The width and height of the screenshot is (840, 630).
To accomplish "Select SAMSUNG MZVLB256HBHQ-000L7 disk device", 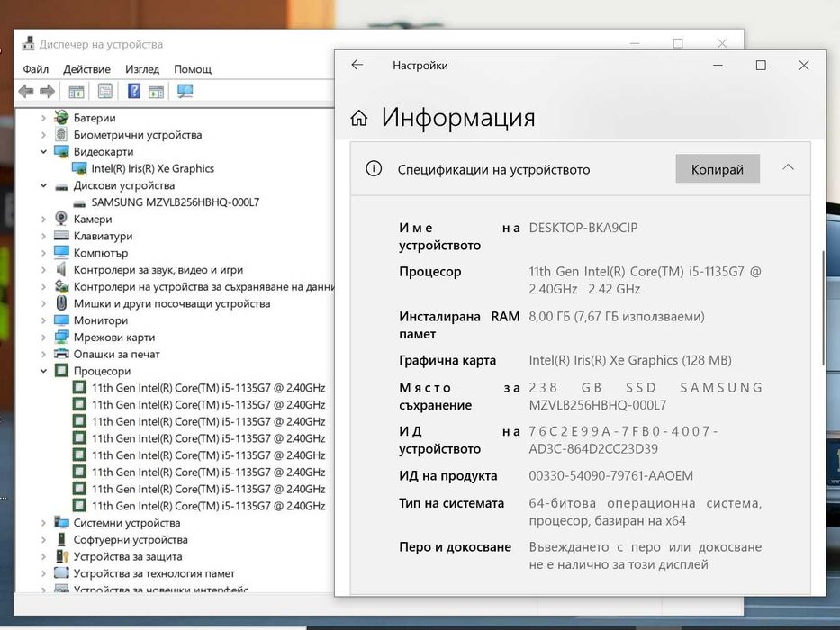I will pyautogui.click(x=176, y=202).
